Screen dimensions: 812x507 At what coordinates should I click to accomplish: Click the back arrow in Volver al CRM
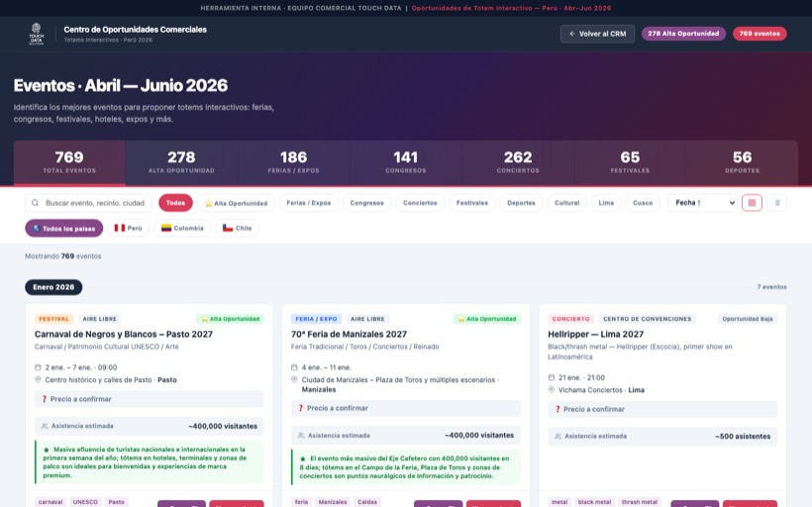(572, 34)
